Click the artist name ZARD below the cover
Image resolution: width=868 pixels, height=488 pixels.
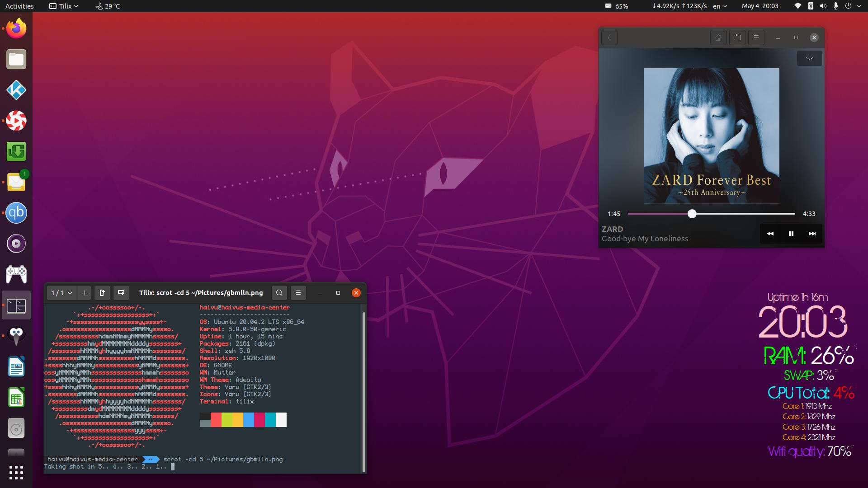[x=612, y=229]
